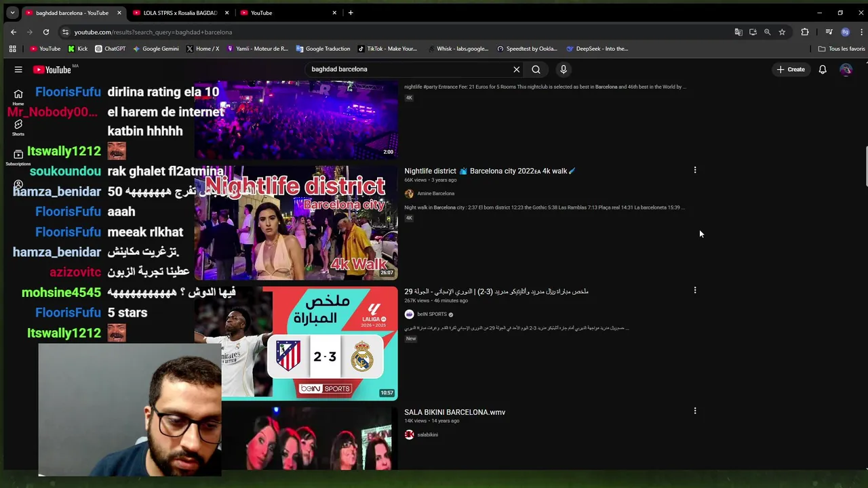The width and height of the screenshot is (868, 488).
Task: Open the media controls icon in toolbar
Action: (829, 32)
